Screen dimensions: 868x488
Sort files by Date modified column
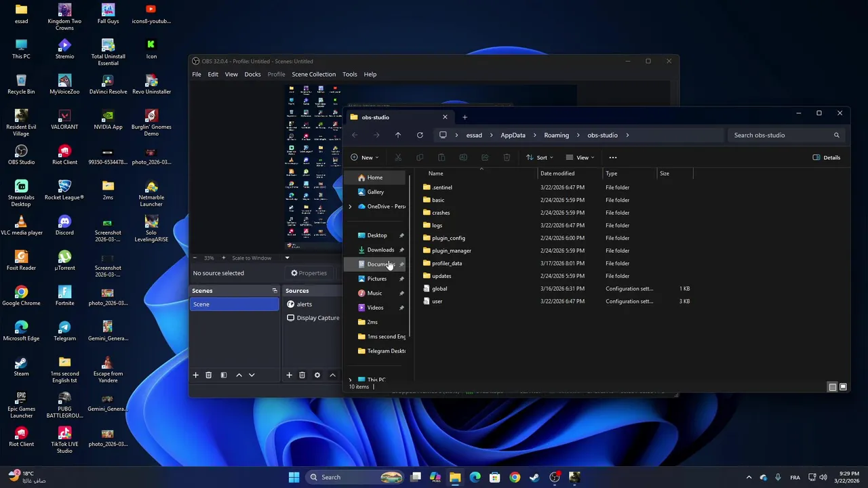tap(569, 174)
